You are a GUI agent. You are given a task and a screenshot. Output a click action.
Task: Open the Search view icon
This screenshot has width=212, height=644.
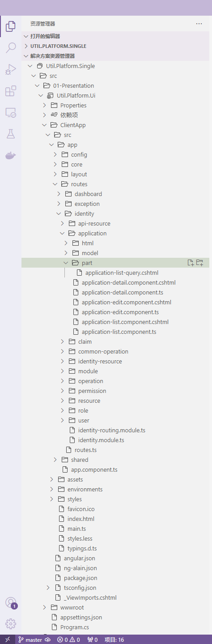(x=11, y=48)
